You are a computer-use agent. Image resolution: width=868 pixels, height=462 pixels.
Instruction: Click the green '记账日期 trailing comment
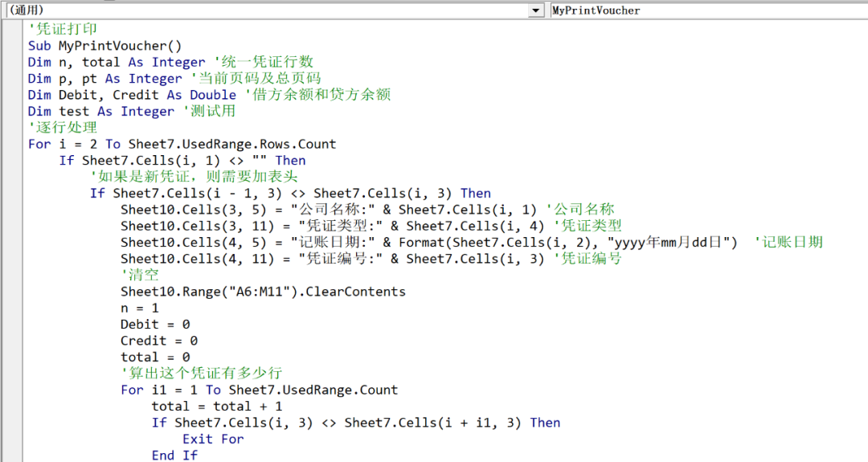[788, 243]
